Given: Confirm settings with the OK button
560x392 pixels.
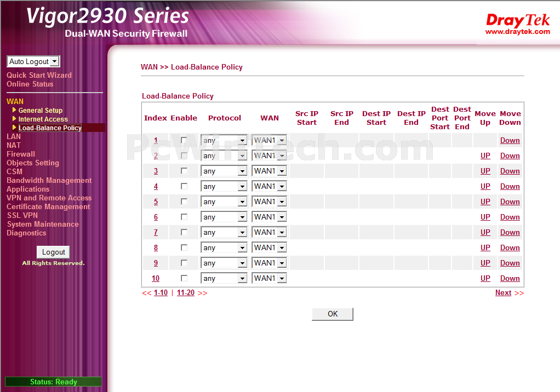Looking at the screenshot, I should 333,314.
